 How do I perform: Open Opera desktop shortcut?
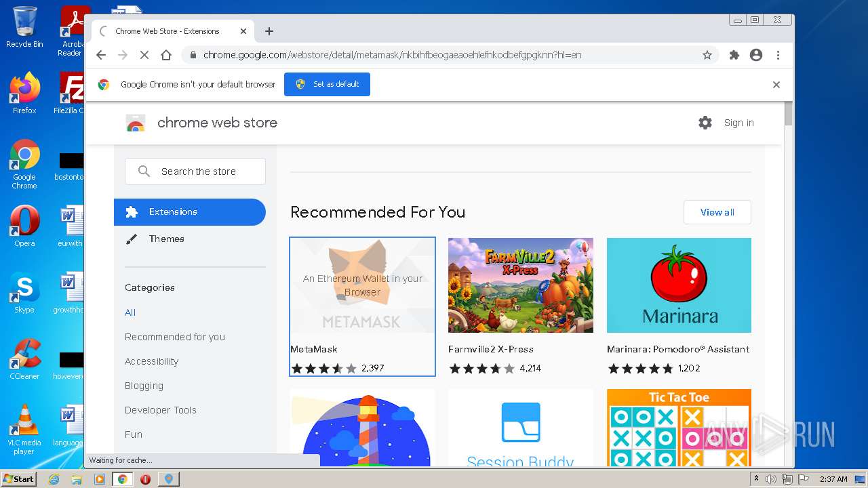(x=24, y=227)
